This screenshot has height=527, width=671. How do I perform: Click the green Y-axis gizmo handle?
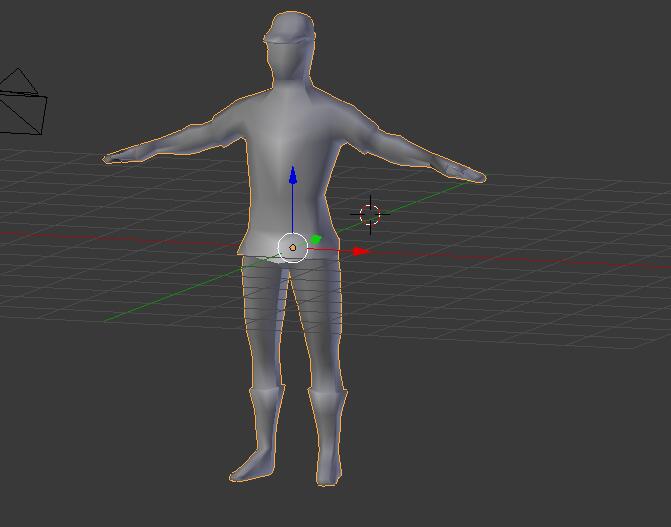316,239
